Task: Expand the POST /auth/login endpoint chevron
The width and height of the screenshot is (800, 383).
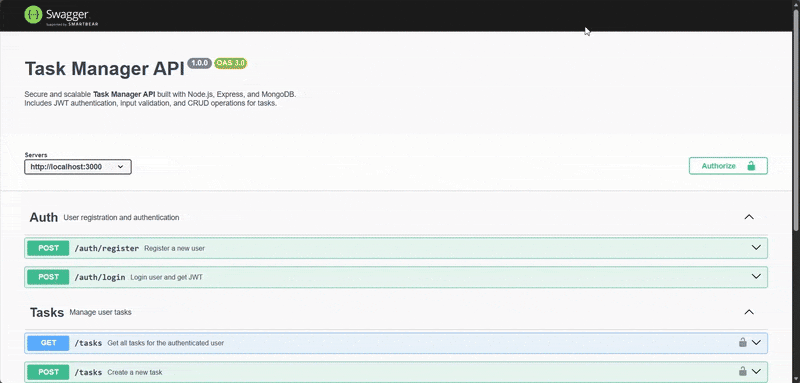Action: tap(756, 276)
